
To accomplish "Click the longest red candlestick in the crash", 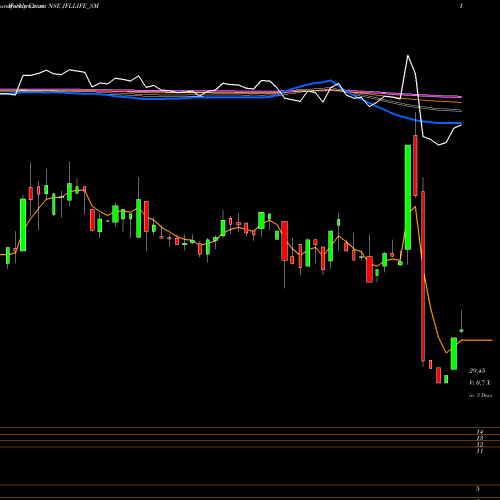I will 423,276.
